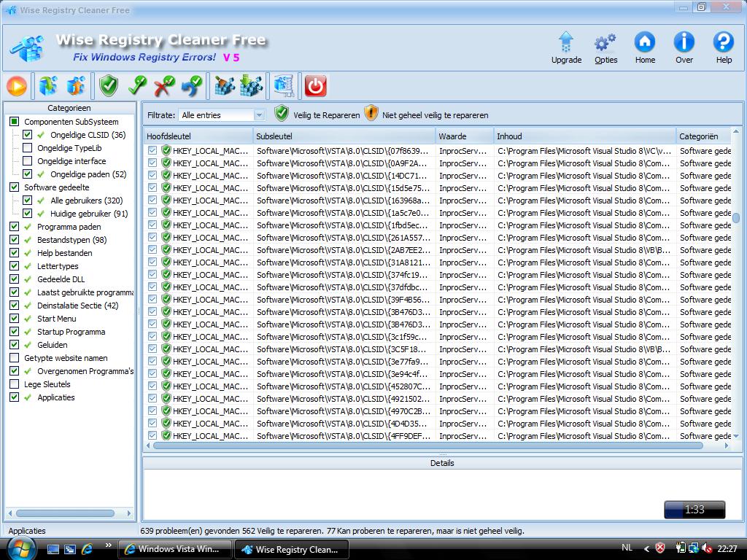Click the network tray icon
The width and height of the screenshot is (747, 560).
694,548
